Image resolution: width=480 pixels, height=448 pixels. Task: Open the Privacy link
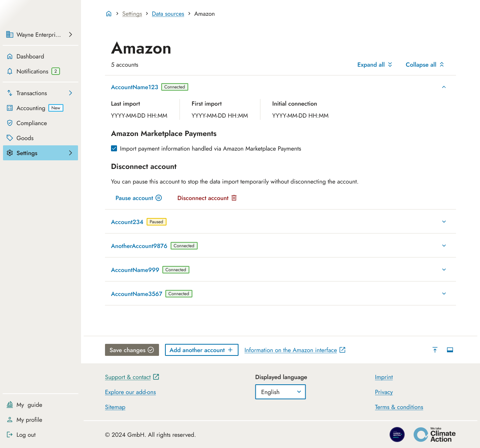pos(384,392)
